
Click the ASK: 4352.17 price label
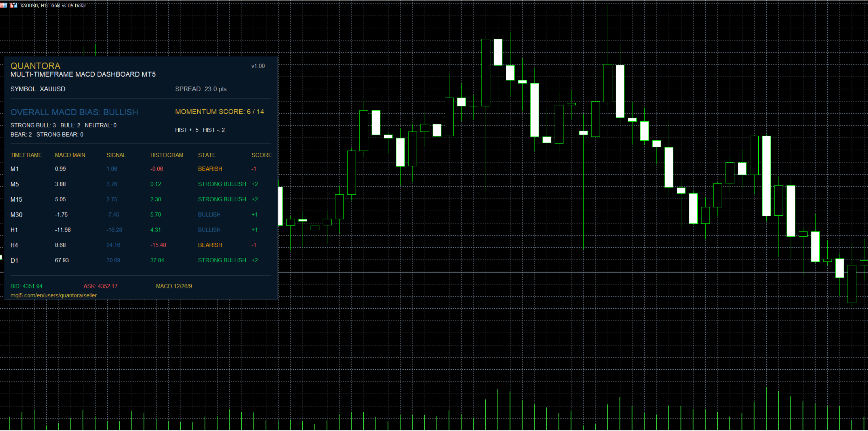[100, 286]
